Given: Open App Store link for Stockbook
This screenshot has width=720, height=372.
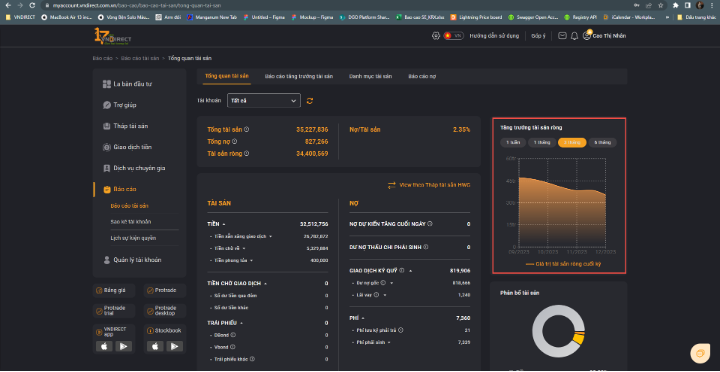Looking at the screenshot, I should pos(155,346).
